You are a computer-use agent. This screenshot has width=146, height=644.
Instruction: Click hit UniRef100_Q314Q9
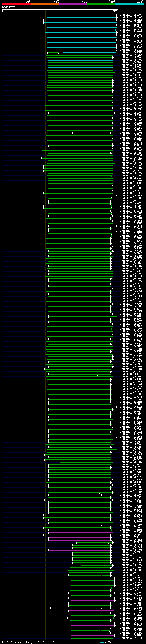pyautogui.click(x=131, y=593)
